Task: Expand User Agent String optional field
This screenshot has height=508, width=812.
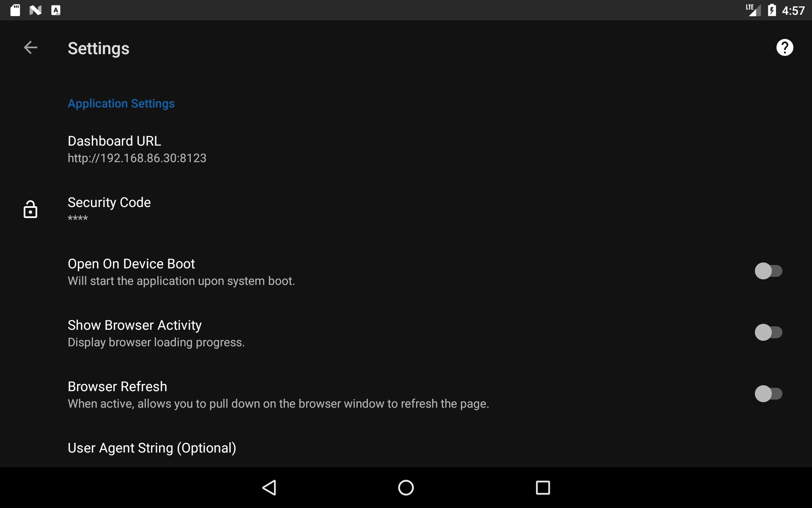Action: pyautogui.click(x=152, y=448)
